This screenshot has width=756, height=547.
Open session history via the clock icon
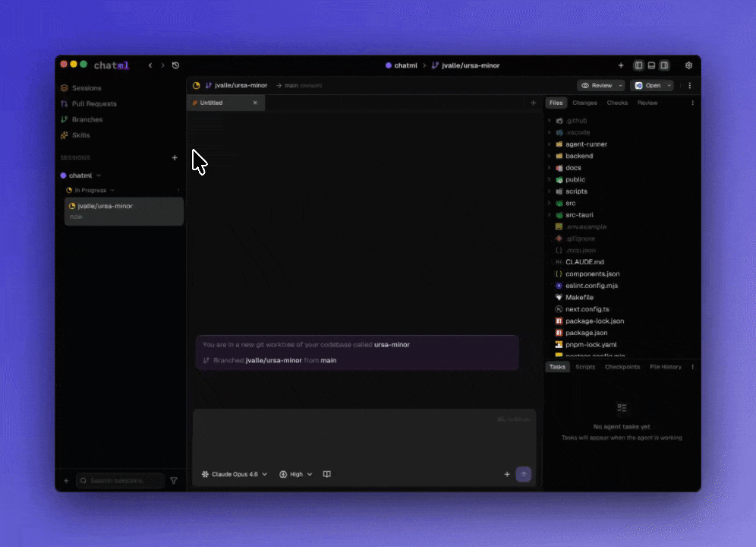[175, 65]
